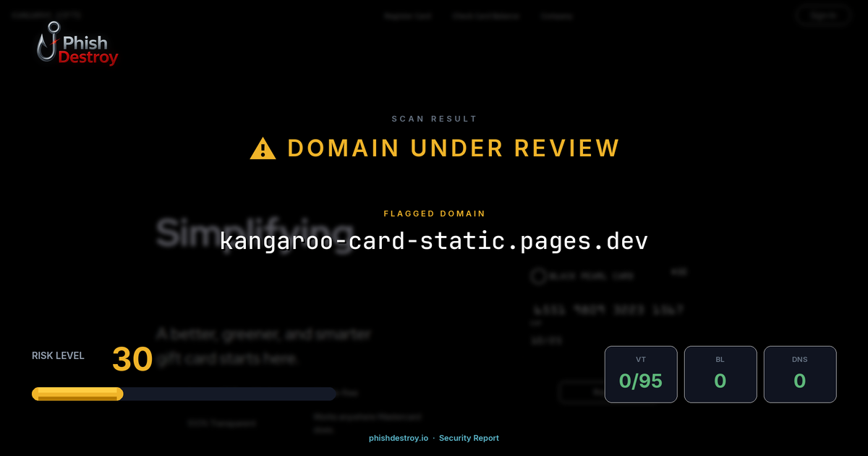Viewport: 868px width, 456px height.
Task: Open the Register Card menu item
Action: click(x=409, y=15)
